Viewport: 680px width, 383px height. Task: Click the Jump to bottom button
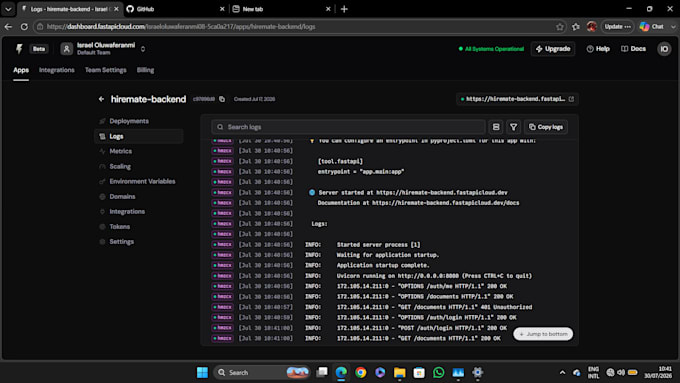click(x=543, y=334)
